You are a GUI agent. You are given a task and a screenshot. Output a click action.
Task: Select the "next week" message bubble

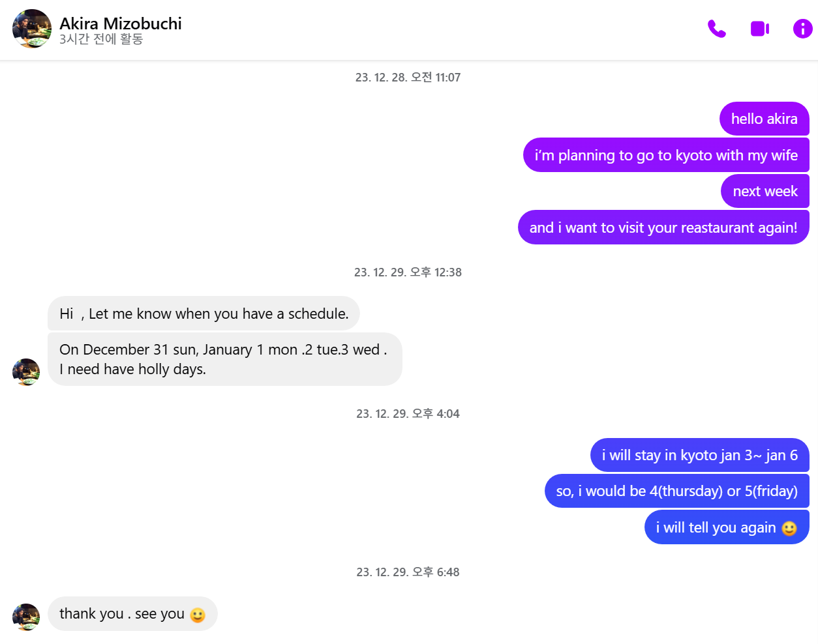coord(765,191)
